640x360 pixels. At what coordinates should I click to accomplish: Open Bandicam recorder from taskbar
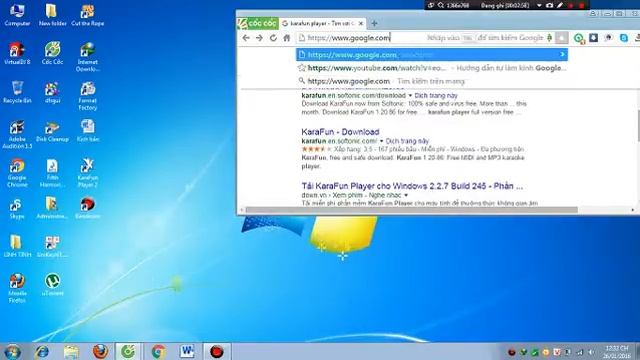click(x=217, y=351)
